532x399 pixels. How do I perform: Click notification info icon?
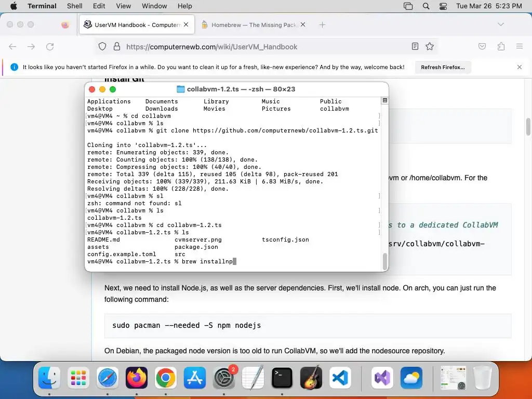point(14,67)
